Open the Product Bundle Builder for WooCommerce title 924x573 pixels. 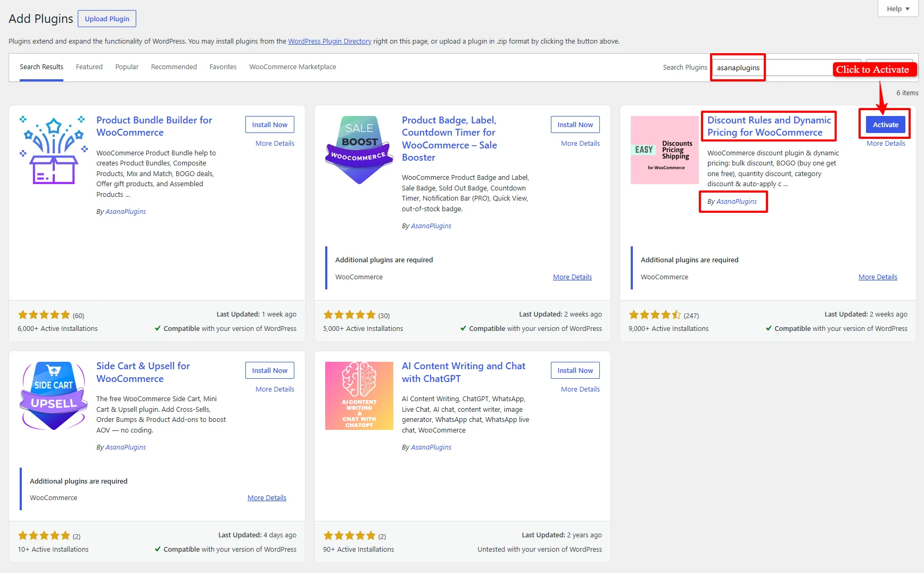coord(154,127)
